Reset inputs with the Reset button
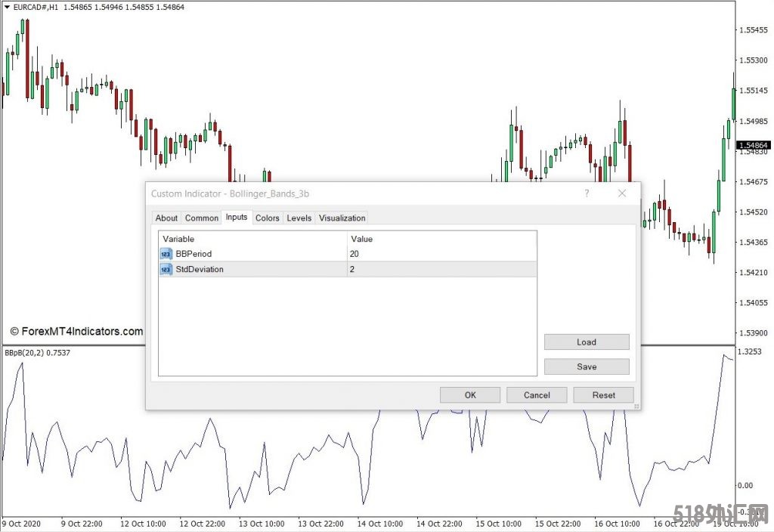Viewport: 774px width, 532px height. tap(603, 394)
